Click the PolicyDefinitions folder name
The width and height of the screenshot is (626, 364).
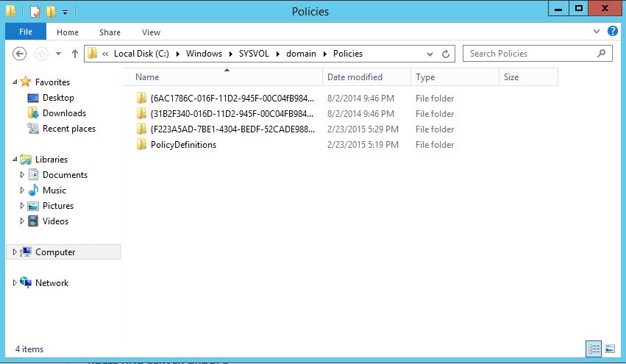coord(183,145)
